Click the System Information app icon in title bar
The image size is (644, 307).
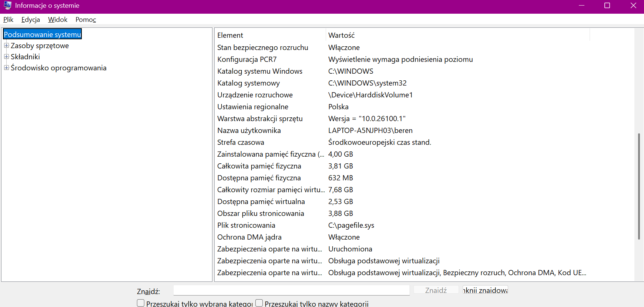click(7, 6)
